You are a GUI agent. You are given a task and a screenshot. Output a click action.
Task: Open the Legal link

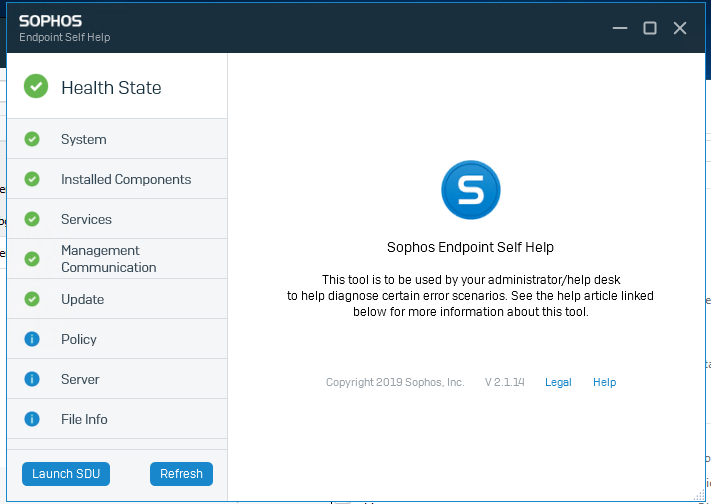click(x=558, y=382)
